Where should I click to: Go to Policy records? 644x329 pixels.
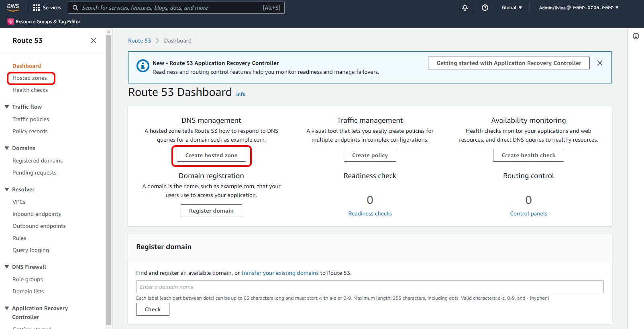click(x=30, y=131)
